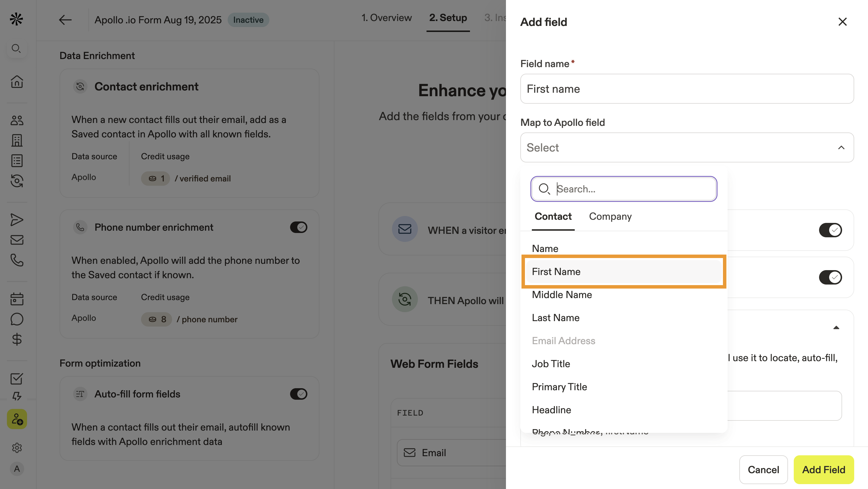Open the Companies building icon

pyautogui.click(x=17, y=140)
